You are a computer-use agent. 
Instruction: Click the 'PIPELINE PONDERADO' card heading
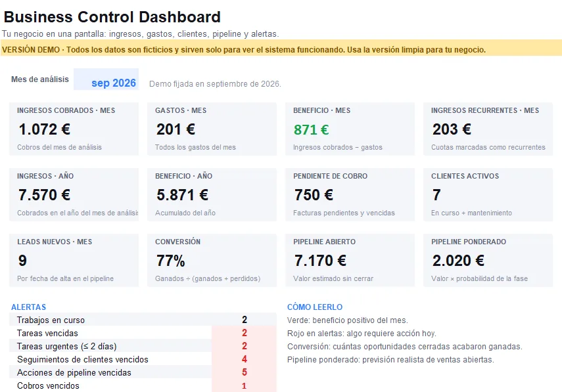[x=469, y=242]
